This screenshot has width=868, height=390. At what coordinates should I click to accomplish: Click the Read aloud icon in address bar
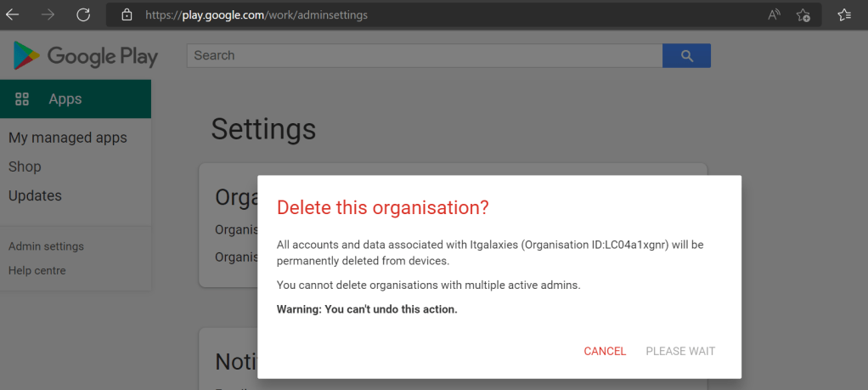774,14
